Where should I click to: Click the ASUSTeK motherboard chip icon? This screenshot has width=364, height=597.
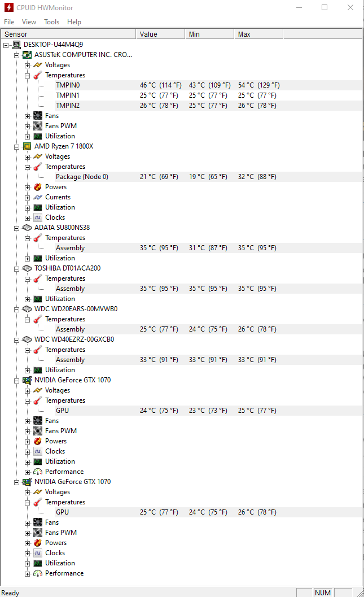click(x=27, y=55)
